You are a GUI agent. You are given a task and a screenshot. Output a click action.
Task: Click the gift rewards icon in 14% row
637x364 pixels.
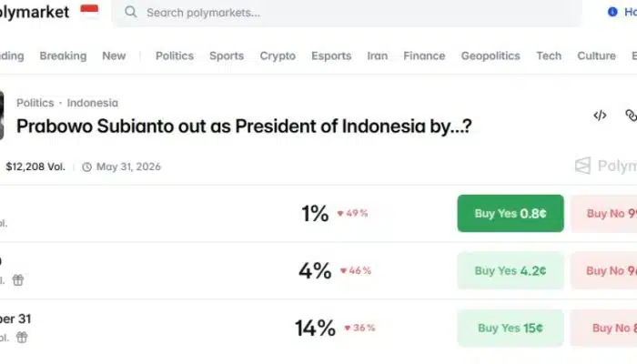pyautogui.click(x=22, y=338)
